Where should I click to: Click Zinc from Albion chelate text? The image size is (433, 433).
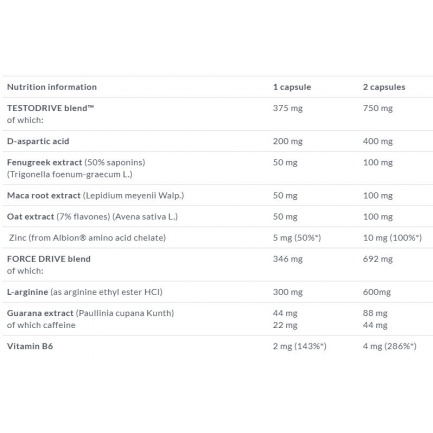pos(87,238)
